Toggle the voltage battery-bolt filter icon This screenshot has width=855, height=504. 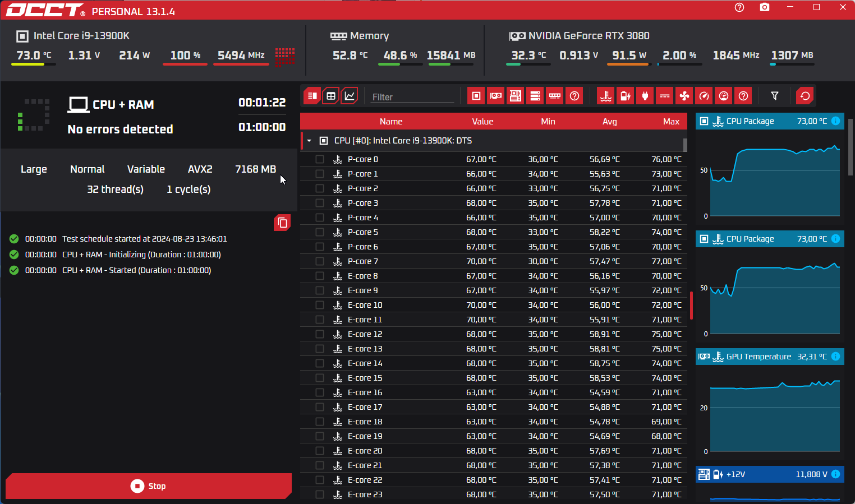(626, 96)
